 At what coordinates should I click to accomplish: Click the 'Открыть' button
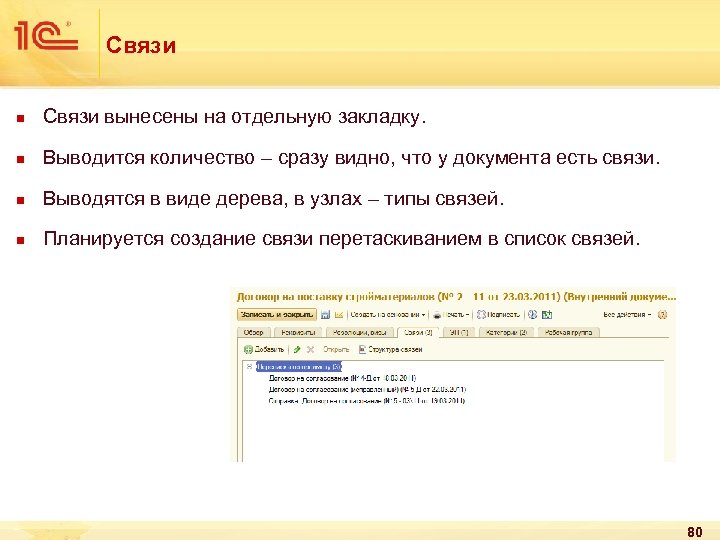(x=336, y=349)
